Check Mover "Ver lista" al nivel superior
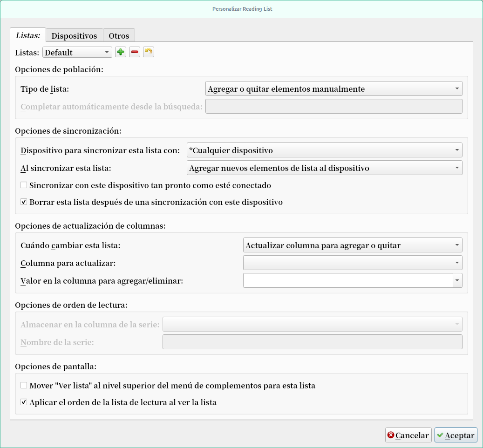Image resolution: width=483 pixels, height=448 pixels. [24, 385]
